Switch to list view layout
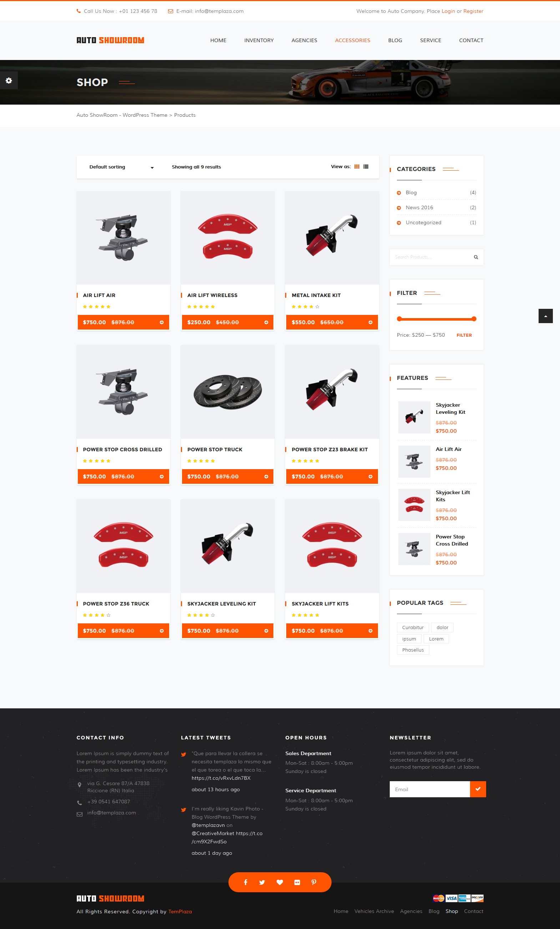560x929 pixels. coord(365,167)
